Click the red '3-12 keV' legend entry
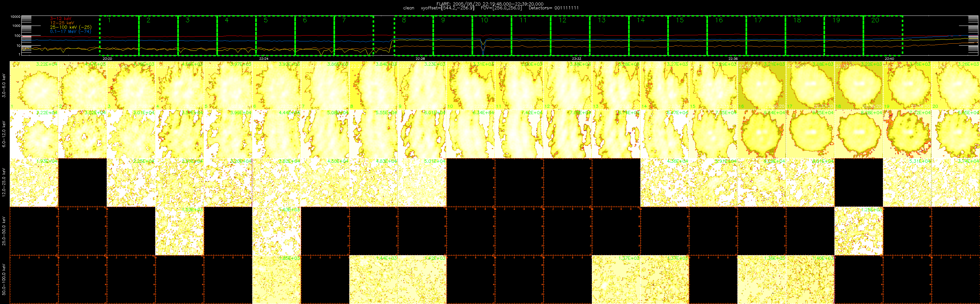Screen dimensions: 980x304 click(x=61, y=19)
